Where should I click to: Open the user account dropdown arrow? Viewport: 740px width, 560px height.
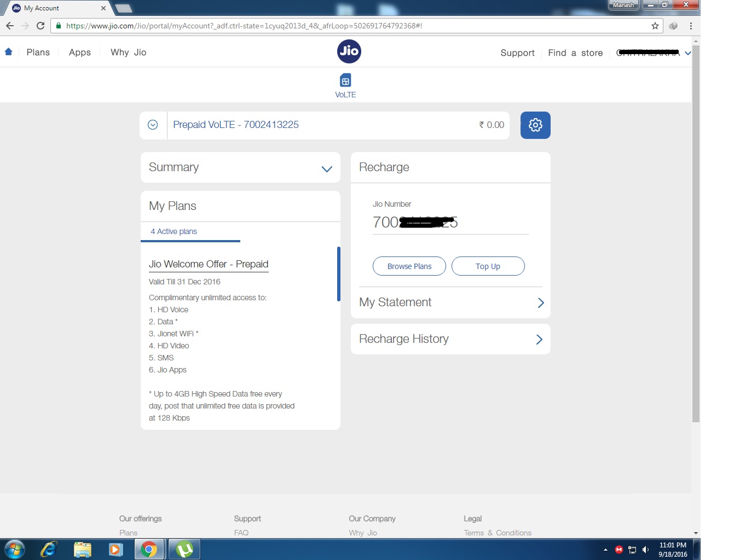687,53
